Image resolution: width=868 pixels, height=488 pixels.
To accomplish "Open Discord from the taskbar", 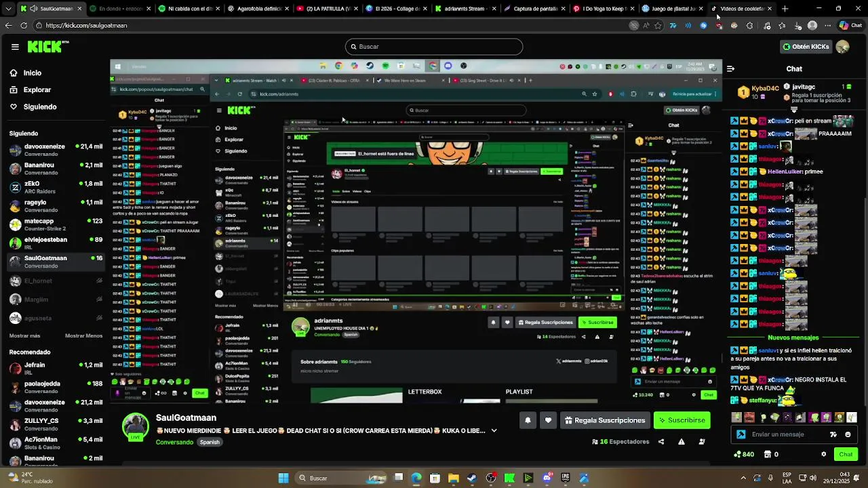I will [547, 478].
